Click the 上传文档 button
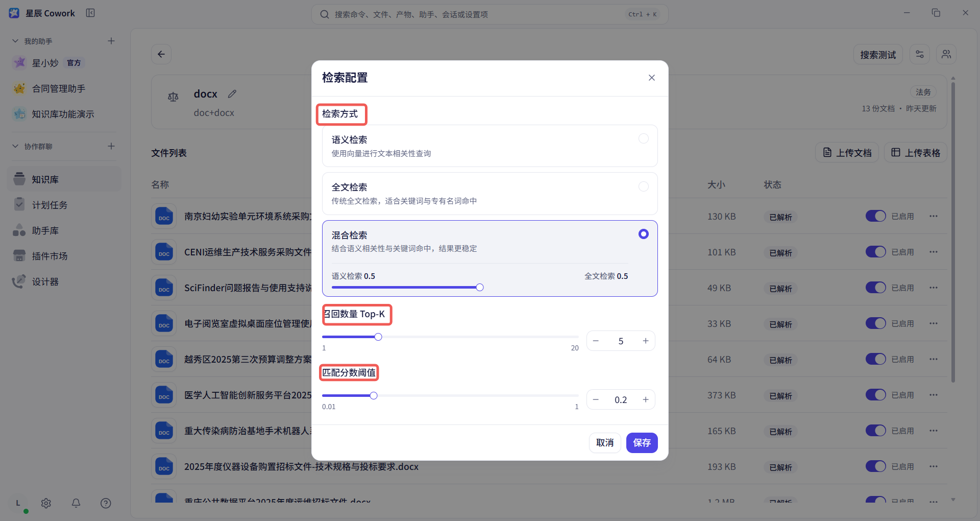 (847, 153)
